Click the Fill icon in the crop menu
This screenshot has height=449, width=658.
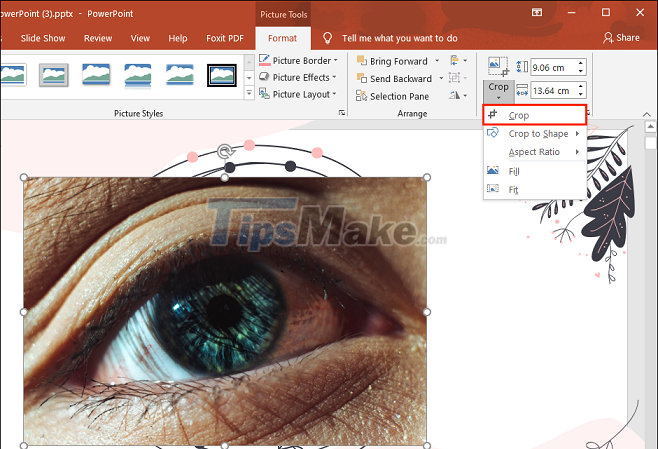493,170
